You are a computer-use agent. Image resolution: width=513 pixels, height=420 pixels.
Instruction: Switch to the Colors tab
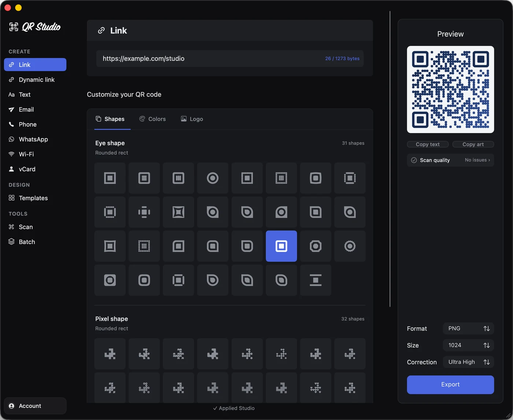(x=152, y=119)
